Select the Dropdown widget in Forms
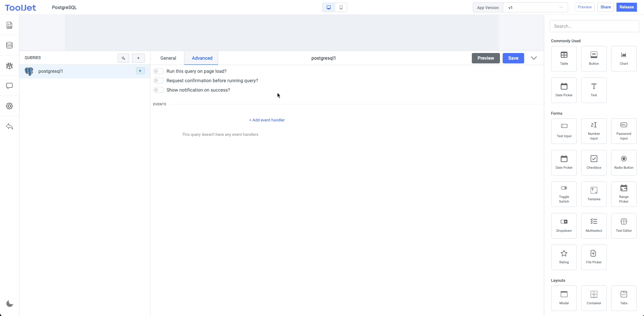This screenshot has width=644, height=316. click(564, 226)
